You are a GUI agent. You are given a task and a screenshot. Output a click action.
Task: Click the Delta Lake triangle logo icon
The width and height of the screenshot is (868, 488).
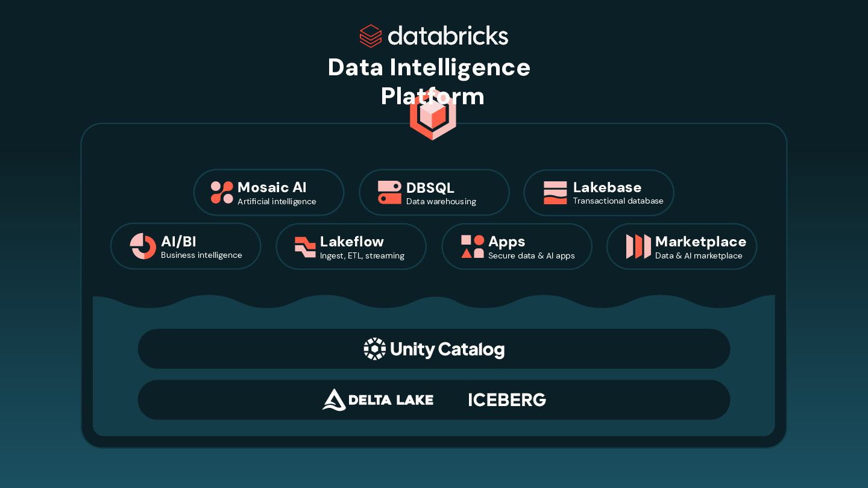tap(334, 399)
